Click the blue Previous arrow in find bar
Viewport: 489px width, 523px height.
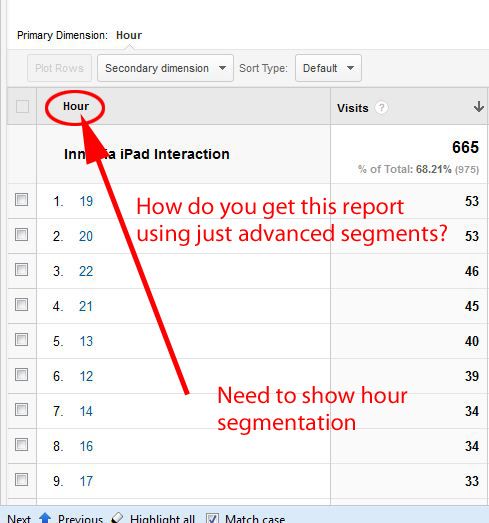point(45,518)
